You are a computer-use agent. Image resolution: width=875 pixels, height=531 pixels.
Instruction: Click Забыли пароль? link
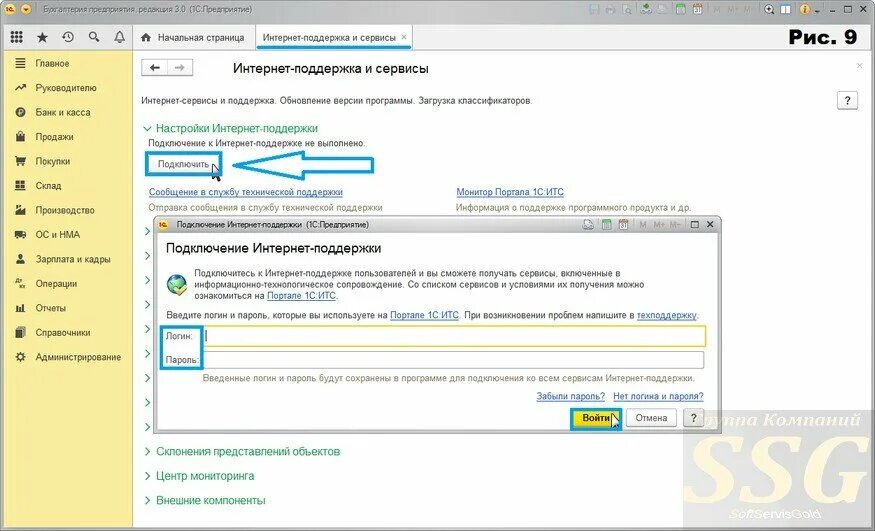point(570,396)
